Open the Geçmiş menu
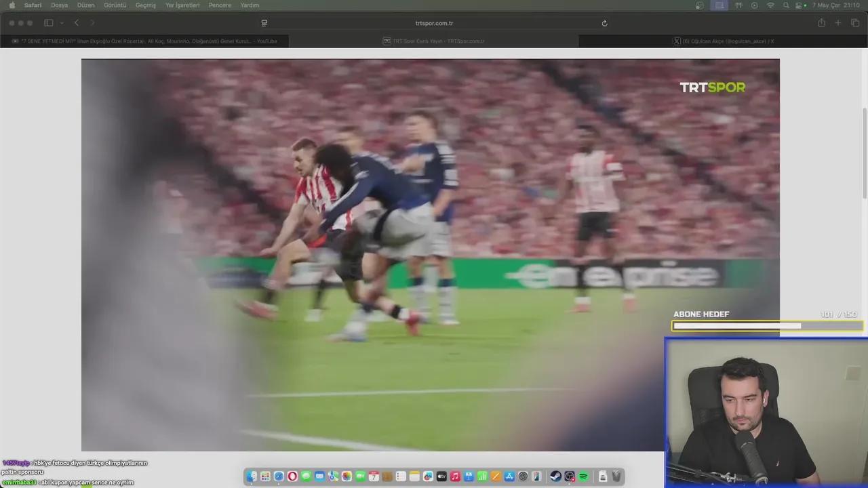Image resolution: width=868 pixels, height=488 pixels. coord(146,5)
